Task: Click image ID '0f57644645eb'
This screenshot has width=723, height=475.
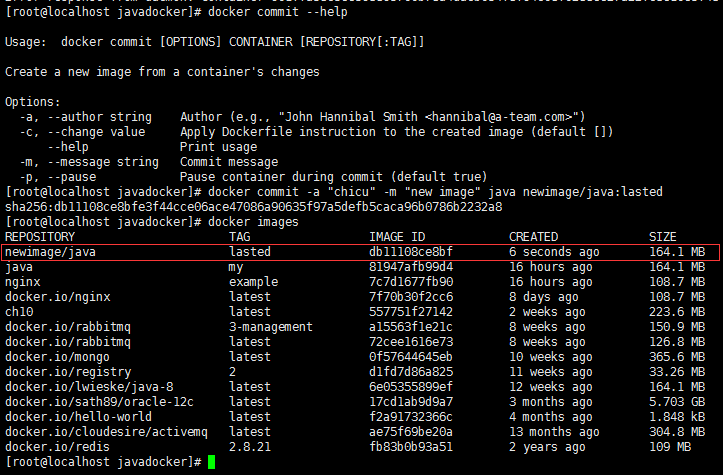Action: click(x=411, y=356)
